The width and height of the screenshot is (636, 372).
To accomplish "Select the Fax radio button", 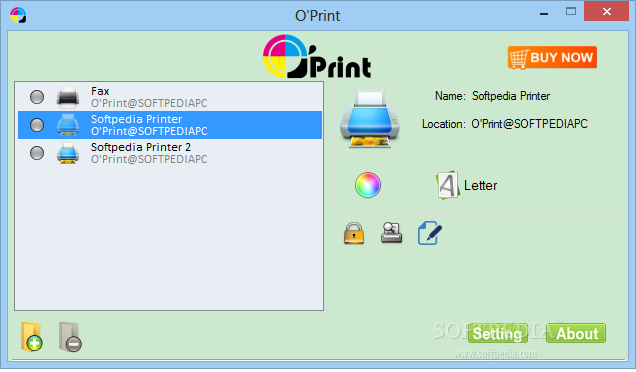I will click(x=37, y=97).
